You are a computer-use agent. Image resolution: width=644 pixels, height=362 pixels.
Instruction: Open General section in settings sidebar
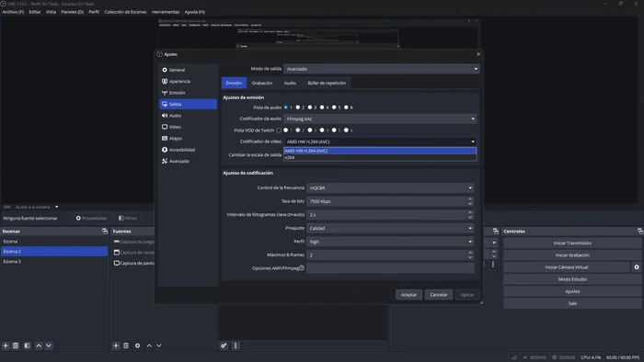[x=188, y=70]
